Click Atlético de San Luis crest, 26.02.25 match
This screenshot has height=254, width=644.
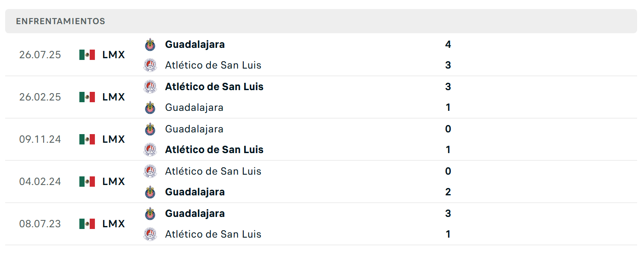(x=150, y=87)
